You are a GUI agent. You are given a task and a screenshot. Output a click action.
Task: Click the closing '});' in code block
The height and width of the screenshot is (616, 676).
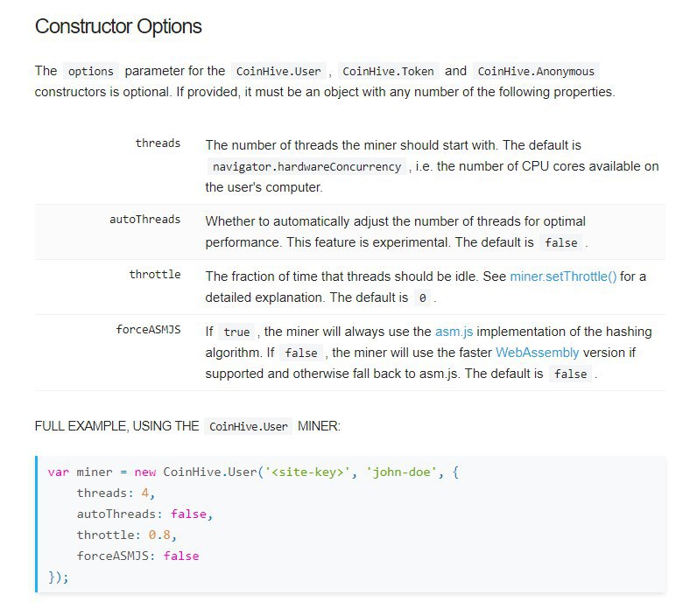[x=58, y=577]
